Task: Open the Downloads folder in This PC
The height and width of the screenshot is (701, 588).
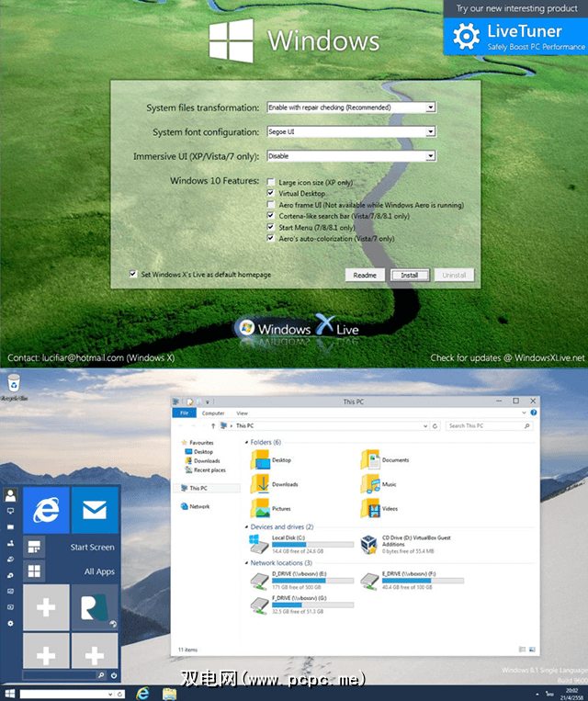Action: pyautogui.click(x=274, y=484)
